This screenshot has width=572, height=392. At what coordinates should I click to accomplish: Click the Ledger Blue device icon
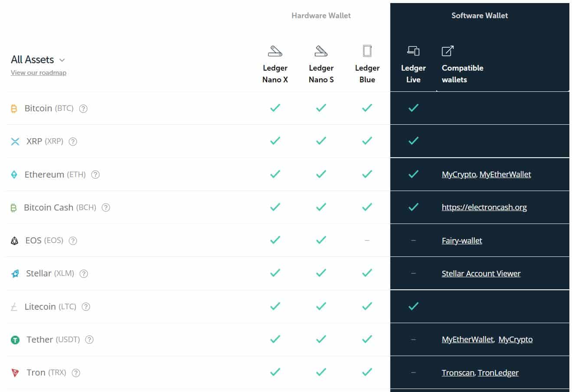[367, 51]
